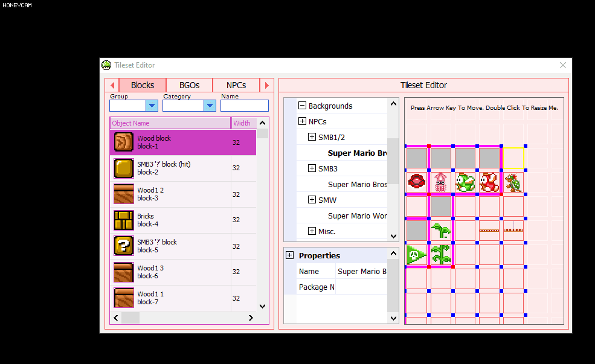
Task: Open the Group dropdown
Action: [x=152, y=106]
